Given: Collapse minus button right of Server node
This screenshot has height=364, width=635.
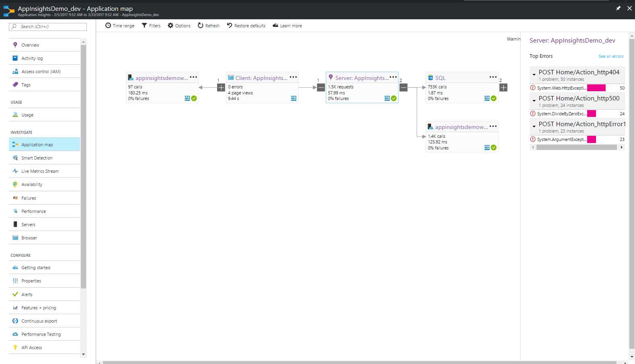Looking at the screenshot, I should coord(404,88).
